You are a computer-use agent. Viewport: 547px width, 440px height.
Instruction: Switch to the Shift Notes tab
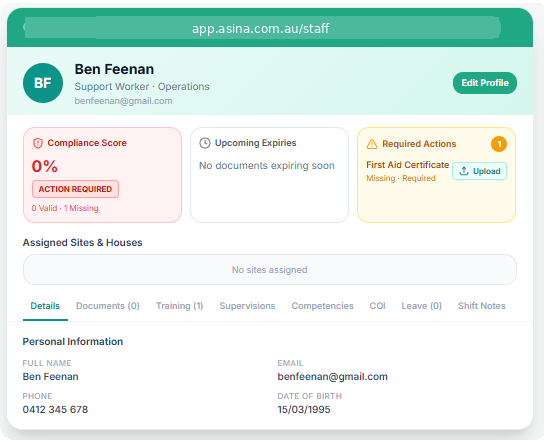(481, 306)
